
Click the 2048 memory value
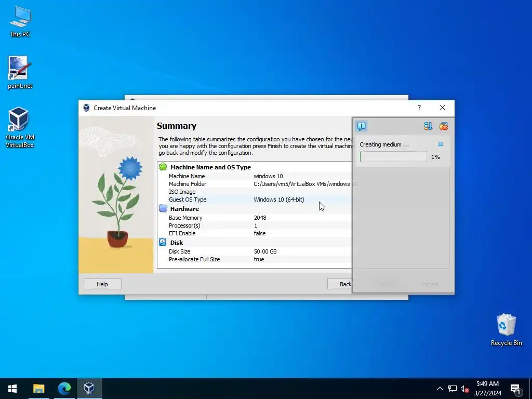coord(260,218)
